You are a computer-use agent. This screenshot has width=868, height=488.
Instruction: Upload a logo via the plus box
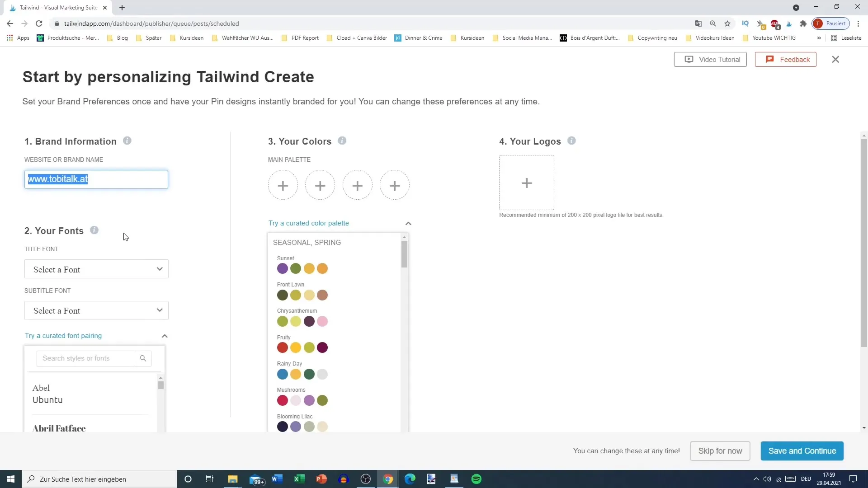(527, 183)
